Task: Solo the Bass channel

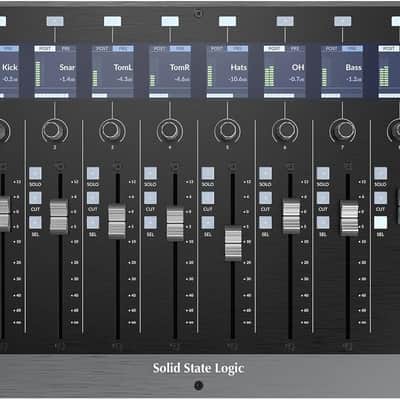Action: (x=323, y=173)
